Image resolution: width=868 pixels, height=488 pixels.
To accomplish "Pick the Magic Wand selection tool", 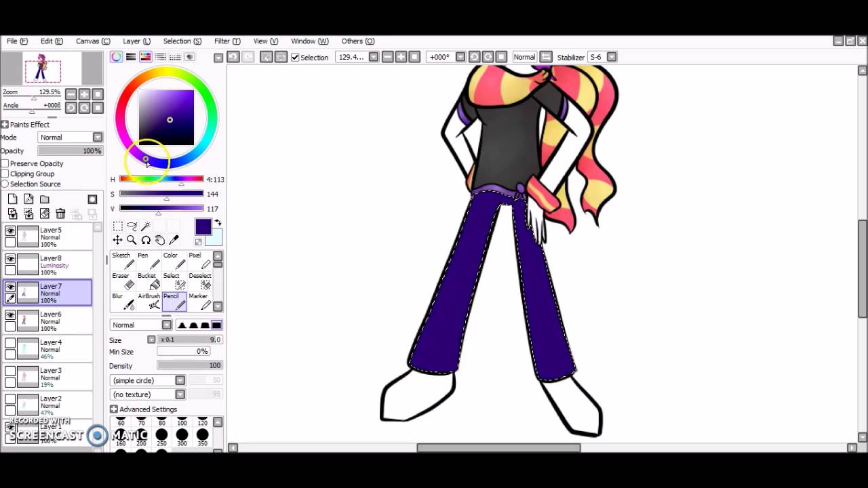I will (x=145, y=226).
